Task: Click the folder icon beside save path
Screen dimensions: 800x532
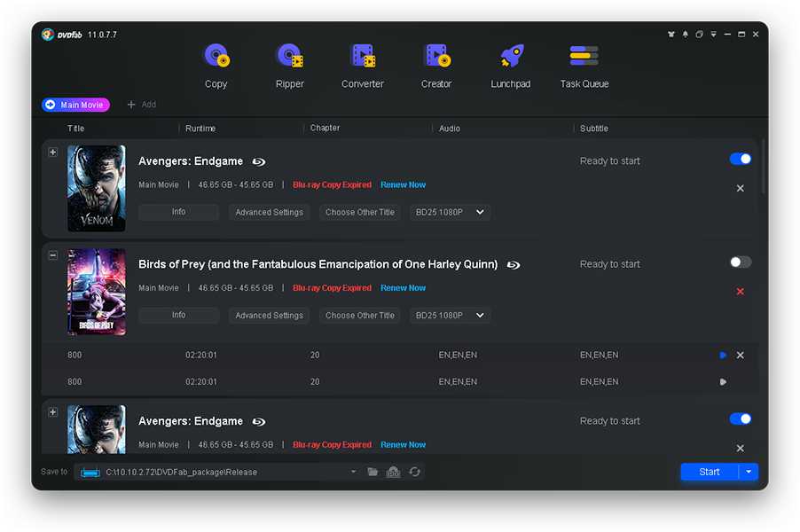Action: (x=373, y=472)
